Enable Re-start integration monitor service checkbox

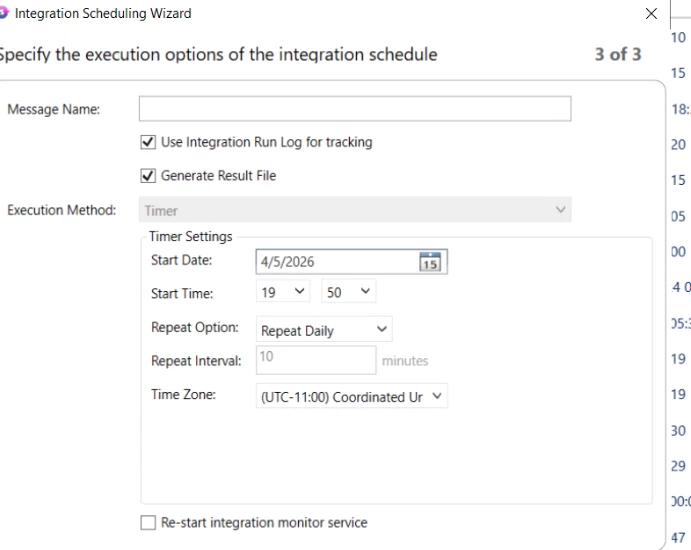click(149, 523)
